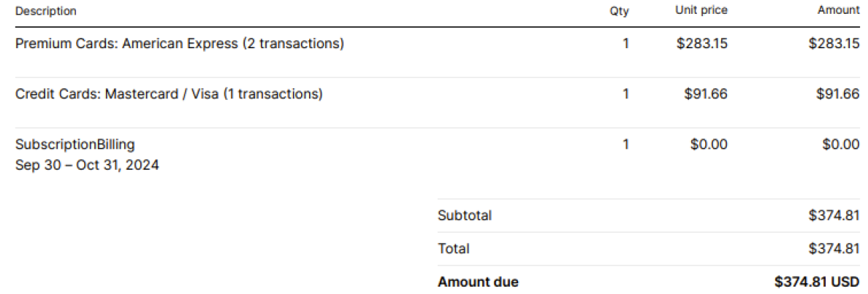Click the Subtotal $374.81 value
This screenshot has height=294, width=868.
pos(834,216)
